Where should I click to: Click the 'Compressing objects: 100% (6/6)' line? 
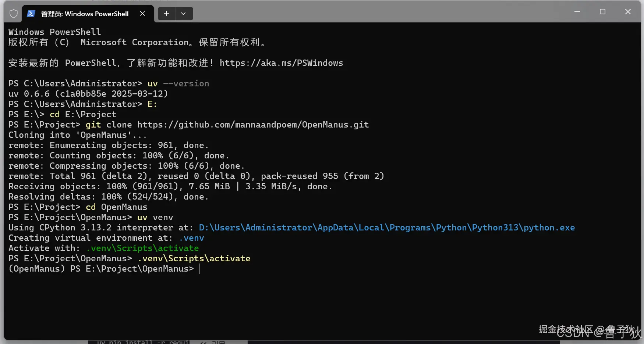pos(127,166)
